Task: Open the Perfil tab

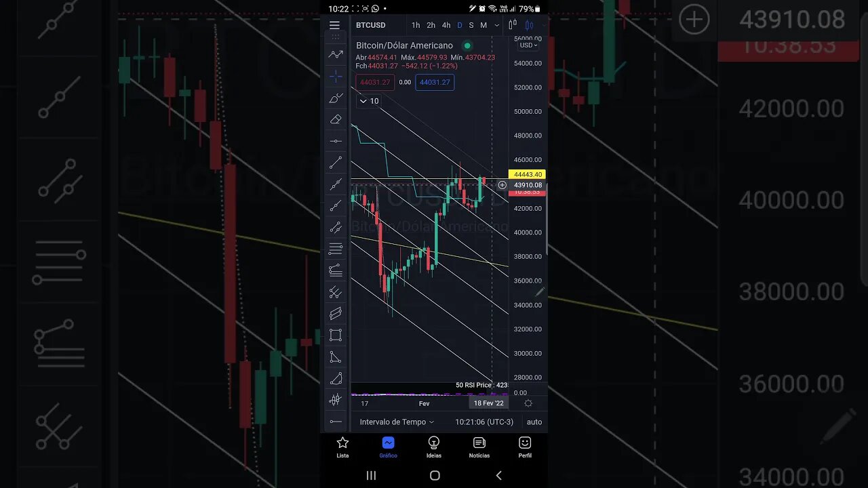Action: 525,447
